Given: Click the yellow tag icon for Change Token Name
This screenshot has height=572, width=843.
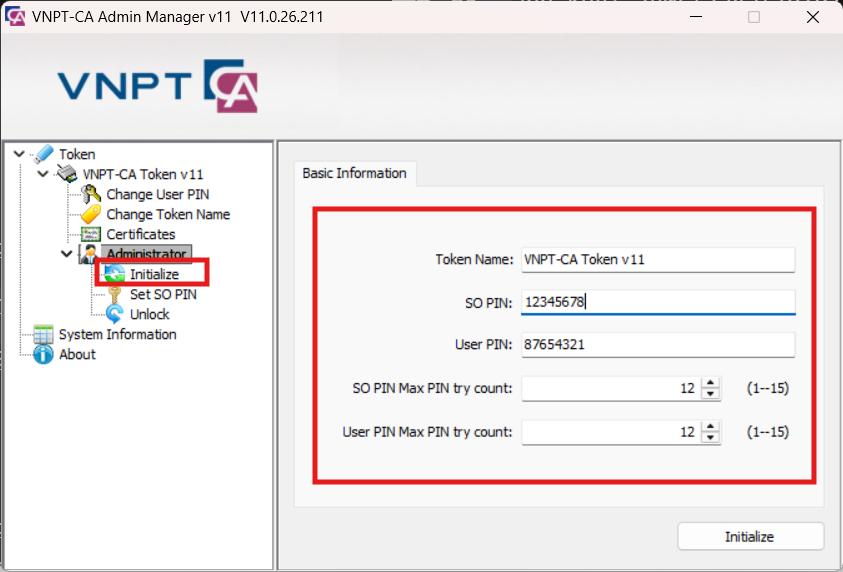Looking at the screenshot, I should tap(91, 214).
